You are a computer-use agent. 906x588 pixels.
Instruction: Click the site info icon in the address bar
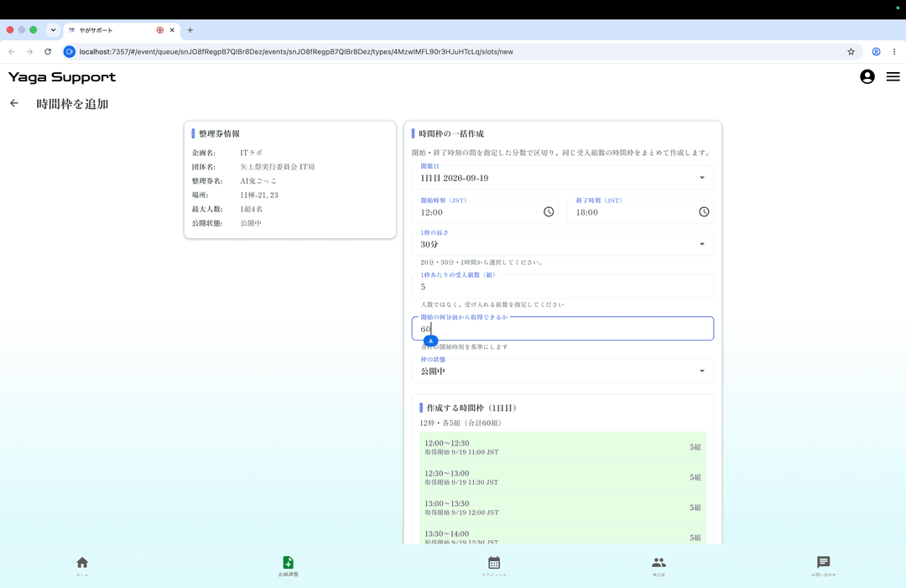click(70, 51)
